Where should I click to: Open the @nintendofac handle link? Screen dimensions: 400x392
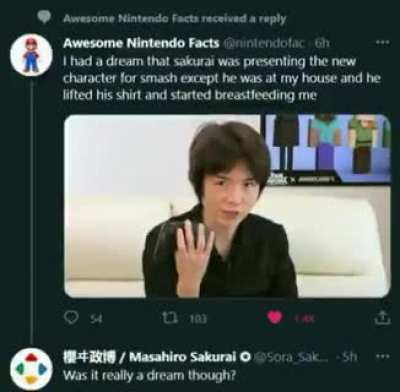coord(263,43)
